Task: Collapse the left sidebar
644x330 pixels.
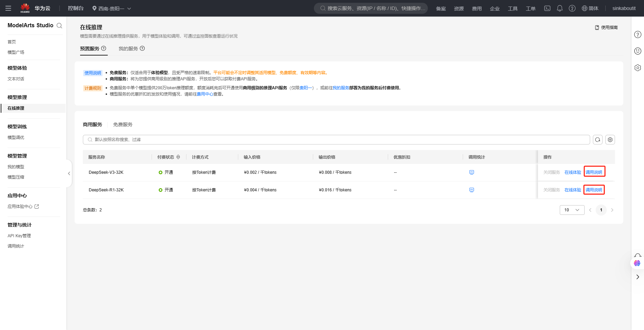Action: click(69, 173)
